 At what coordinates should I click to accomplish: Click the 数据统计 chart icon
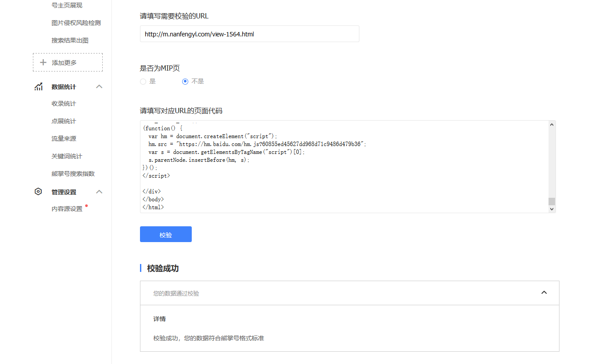(39, 86)
